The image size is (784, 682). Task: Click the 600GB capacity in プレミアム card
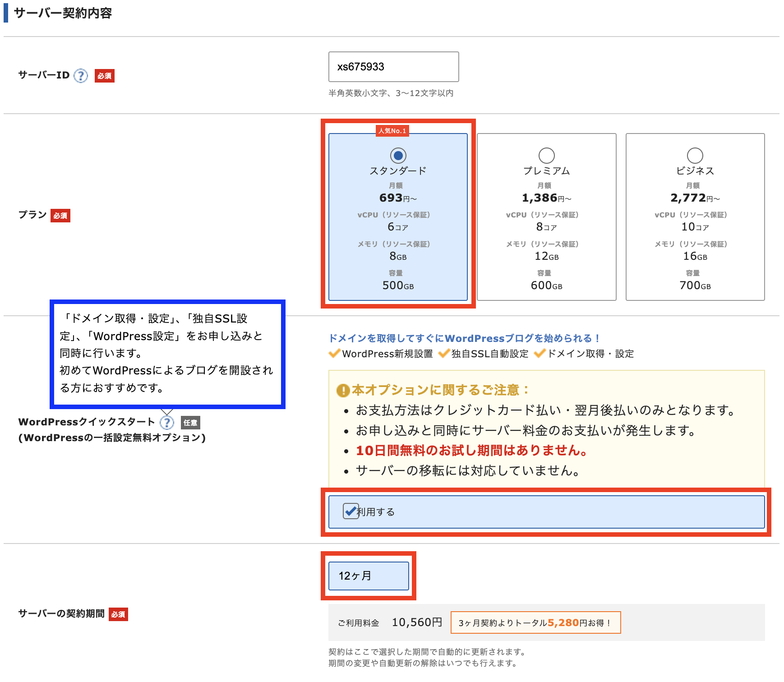[x=546, y=286]
